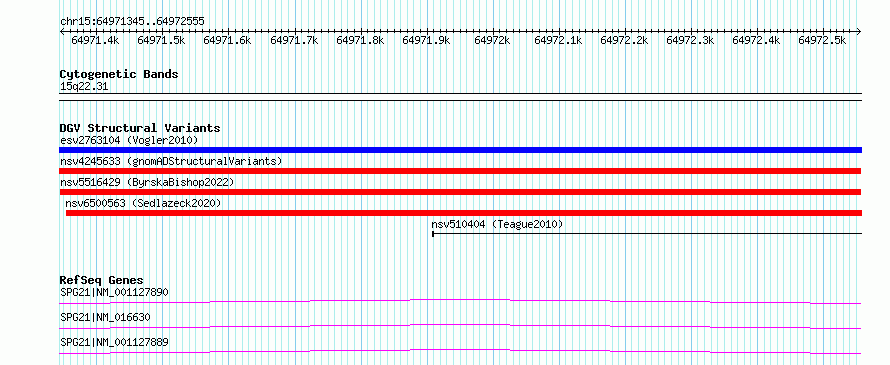Image resolution: width=890 pixels, height=365 pixels.
Task: Click the 64972k ruler tick label
Action: pyautogui.click(x=492, y=40)
